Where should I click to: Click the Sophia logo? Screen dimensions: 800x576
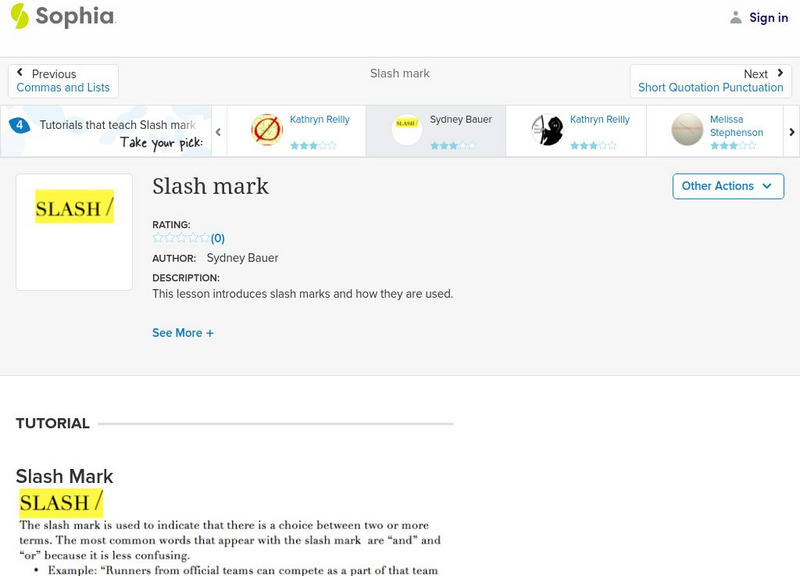click(63, 16)
